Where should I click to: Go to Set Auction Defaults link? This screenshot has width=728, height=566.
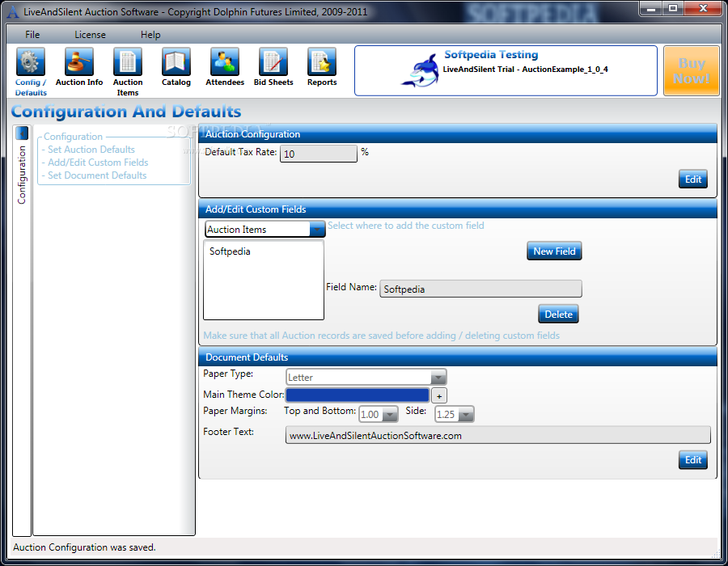91,150
